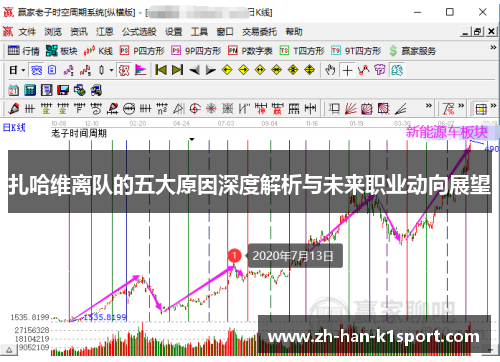Toggle the blue 日 button beside 窗
The width and height of the screenshot is (500, 362).
pyautogui.click(x=52, y=70)
